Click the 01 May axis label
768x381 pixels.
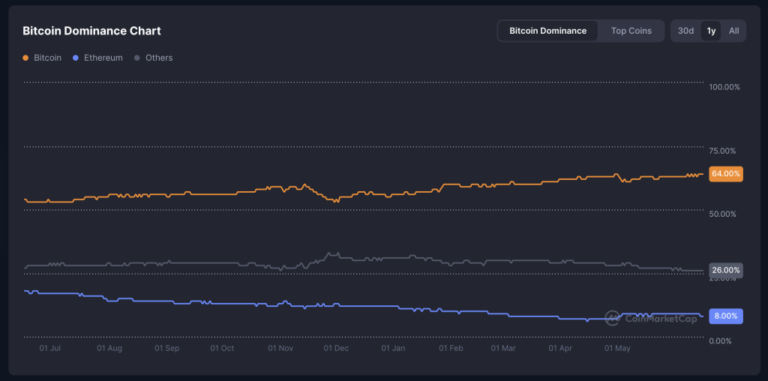click(x=617, y=348)
